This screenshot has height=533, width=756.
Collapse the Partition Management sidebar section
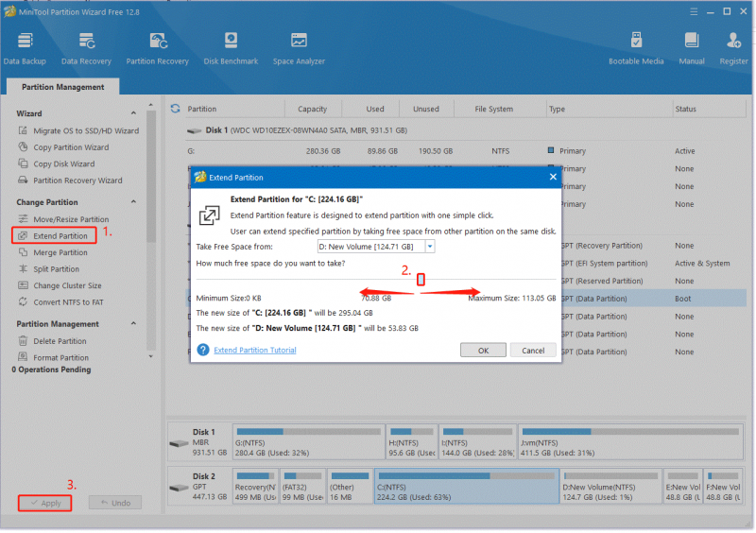pyautogui.click(x=133, y=323)
